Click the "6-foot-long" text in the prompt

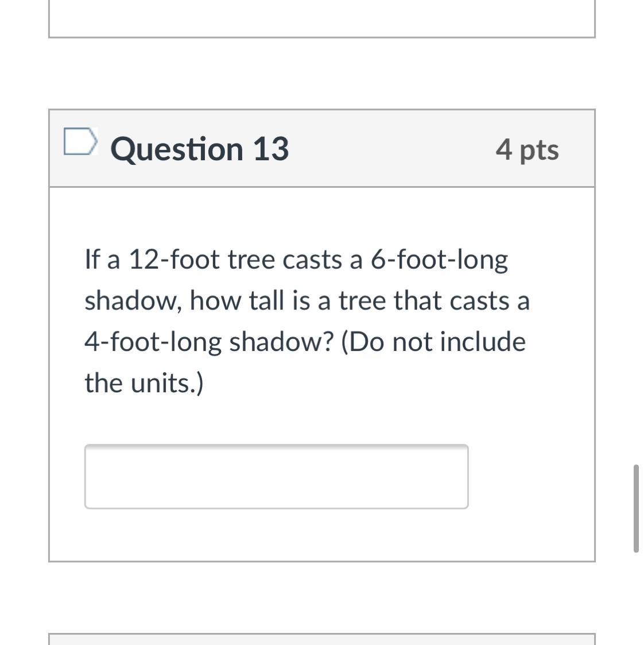pos(439,261)
